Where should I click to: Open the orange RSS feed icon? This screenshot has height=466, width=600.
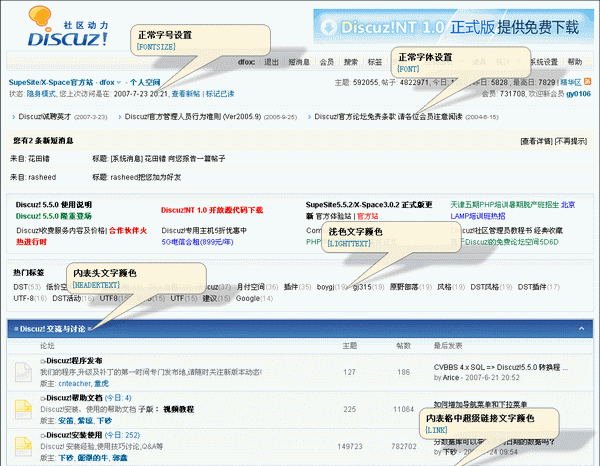pos(587,82)
